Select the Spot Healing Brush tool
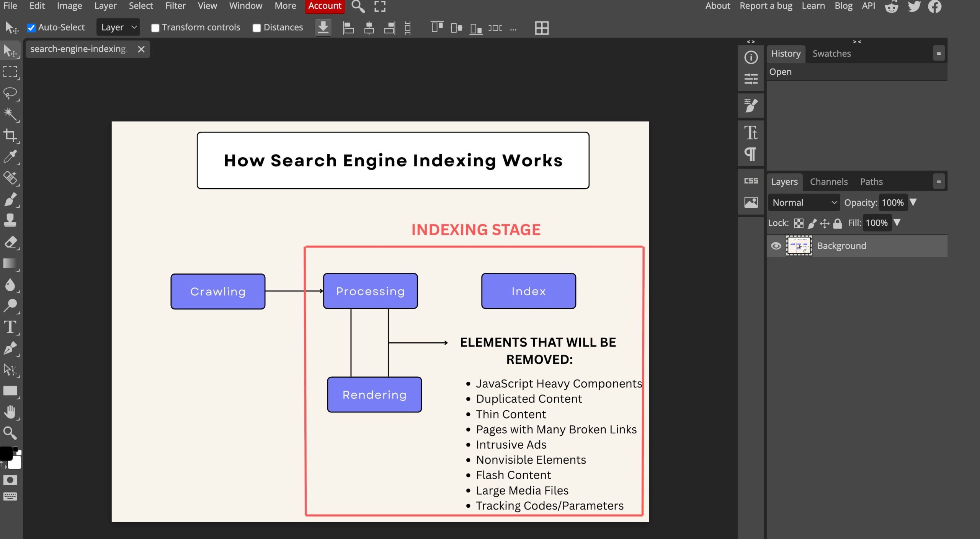This screenshot has height=539, width=980. pos(10,178)
